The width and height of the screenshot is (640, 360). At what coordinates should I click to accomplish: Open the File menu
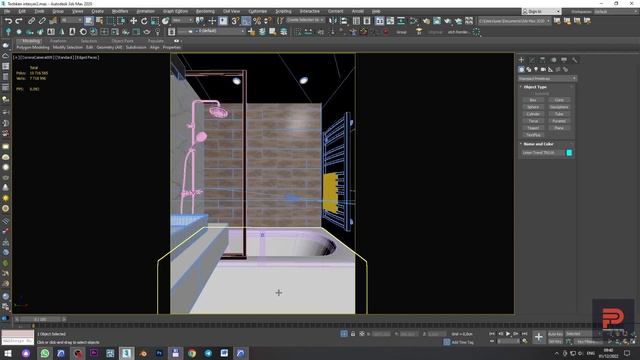[7, 11]
